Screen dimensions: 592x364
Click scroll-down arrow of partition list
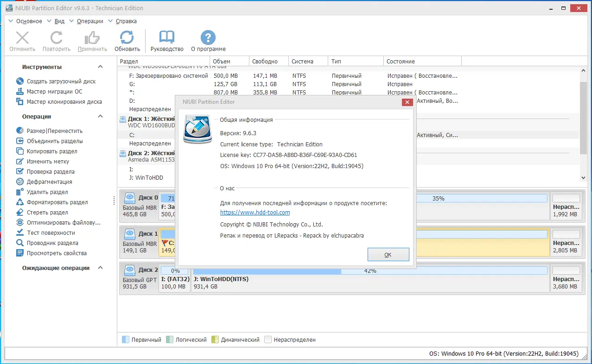coord(583,178)
